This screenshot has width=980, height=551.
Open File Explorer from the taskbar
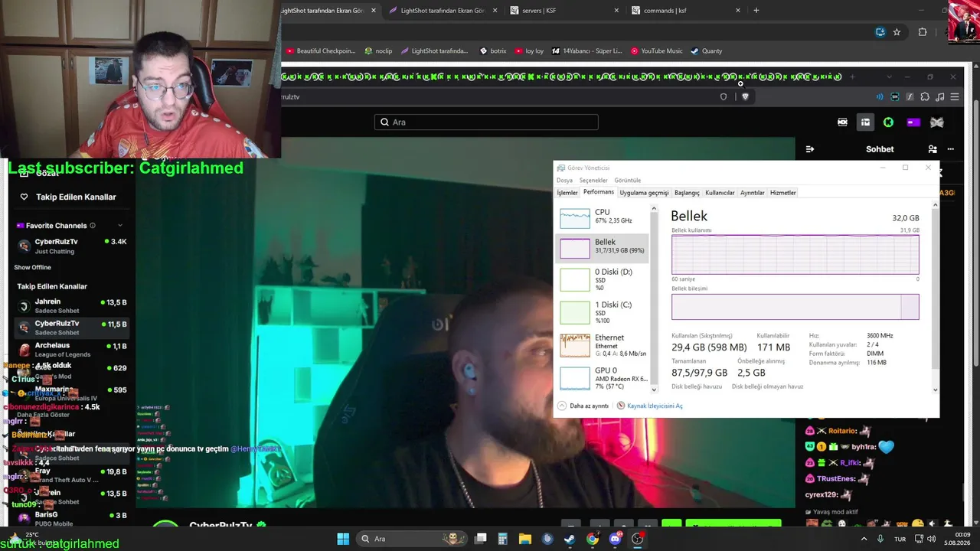point(525,539)
